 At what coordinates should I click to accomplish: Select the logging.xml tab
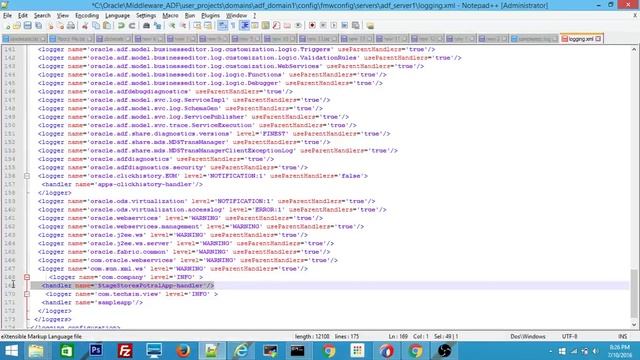[x=580, y=39]
